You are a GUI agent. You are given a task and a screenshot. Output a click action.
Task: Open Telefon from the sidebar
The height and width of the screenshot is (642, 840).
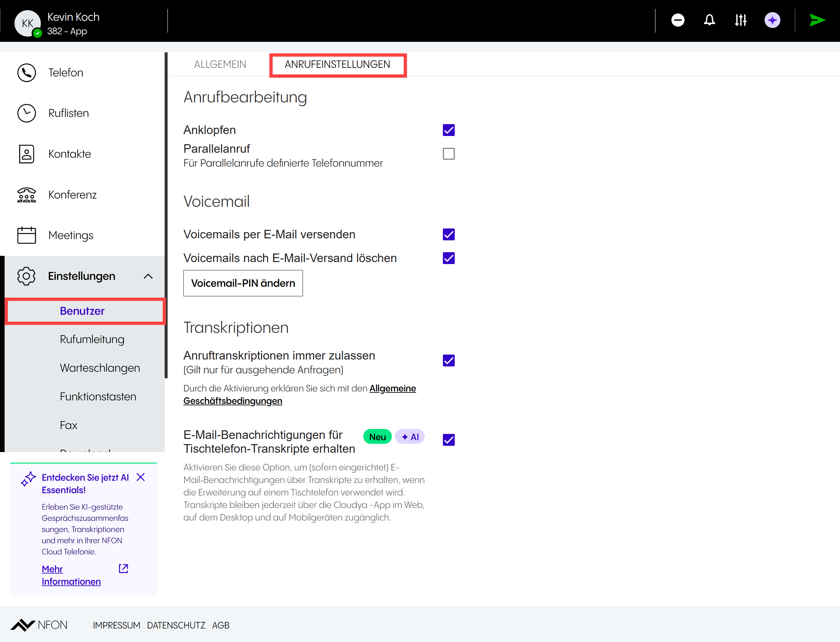click(x=65, y=73)
